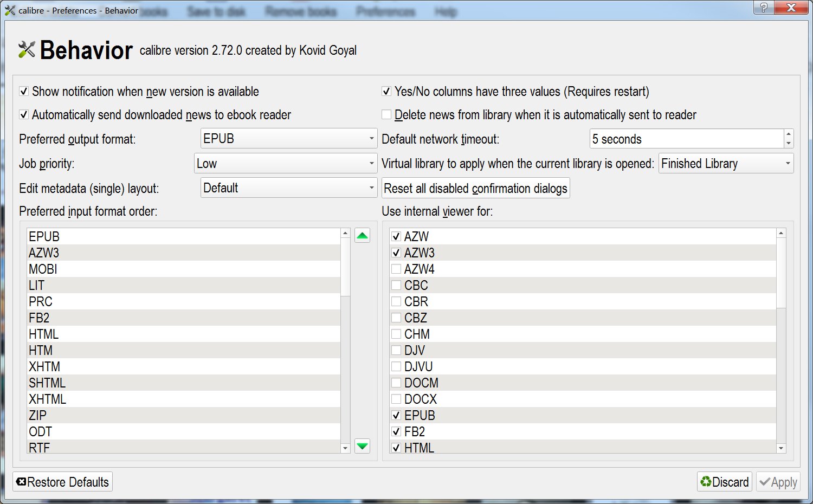Select ZIP in preferred input format order

point(184,415)
